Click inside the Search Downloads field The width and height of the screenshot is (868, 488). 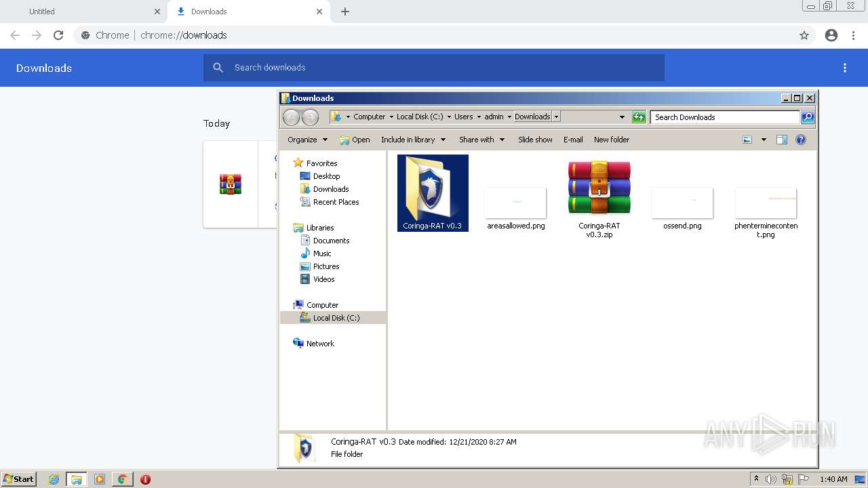pos(725,117)
